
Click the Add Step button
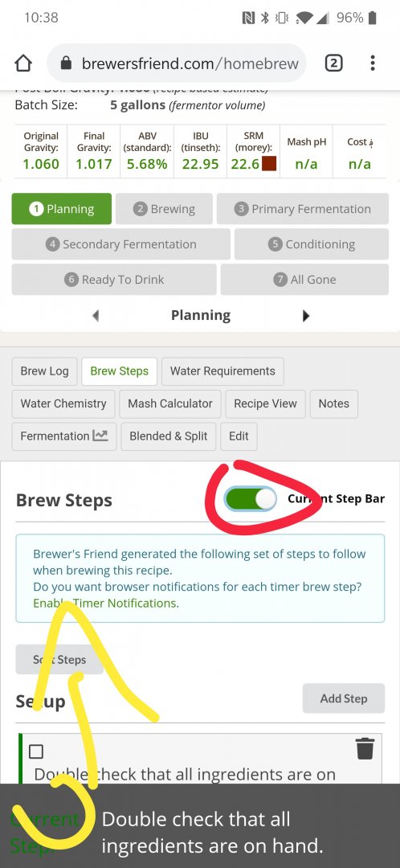pyautogui.click(x=343, y=698)
